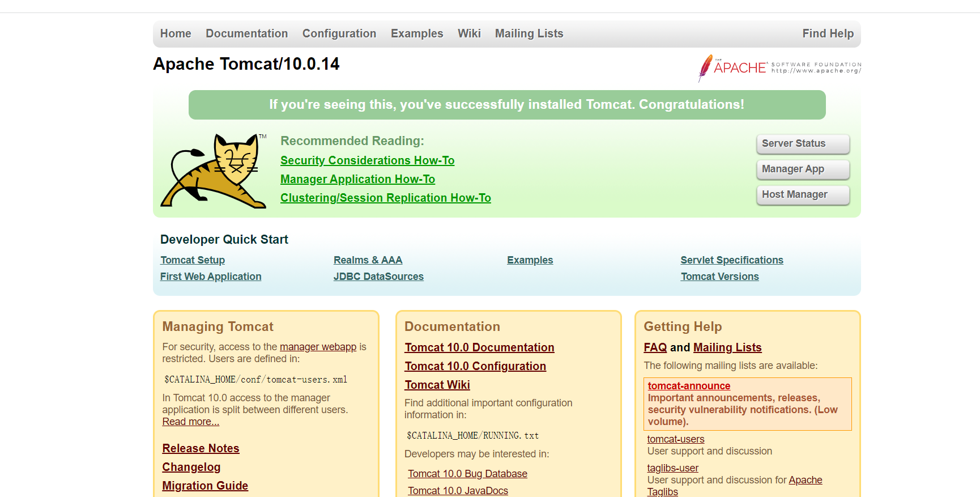Open Documentation in the top navigation bar
This screenshot has height=497, width=980.
tap(247, 33)
